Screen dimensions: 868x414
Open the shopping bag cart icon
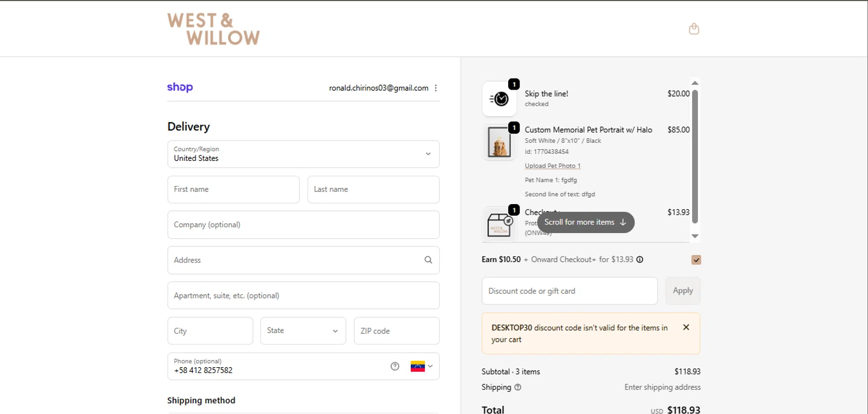(694, 29)
